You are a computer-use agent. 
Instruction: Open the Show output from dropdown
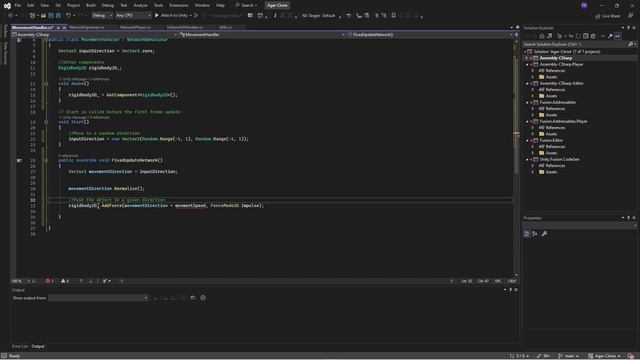point(98,298)
